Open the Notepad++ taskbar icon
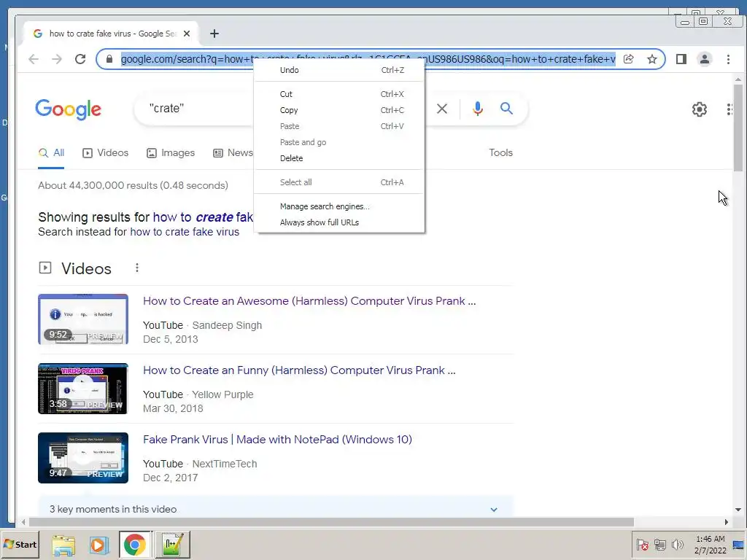The image size is (747, 560). (172, 544)
